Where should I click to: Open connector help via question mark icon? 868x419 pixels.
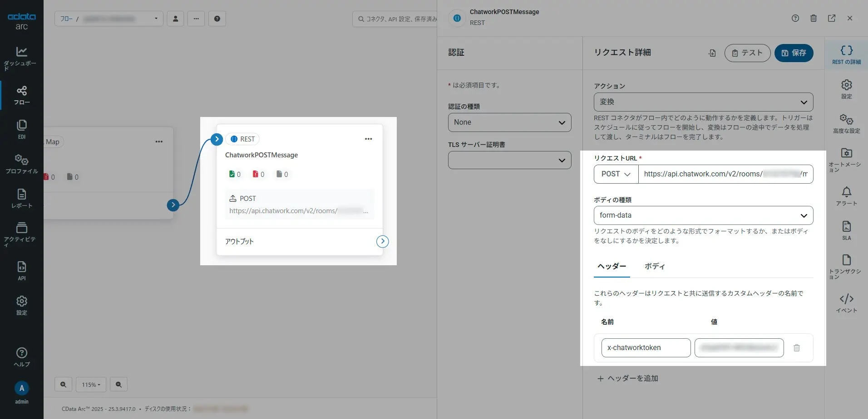tap(795, 18)
